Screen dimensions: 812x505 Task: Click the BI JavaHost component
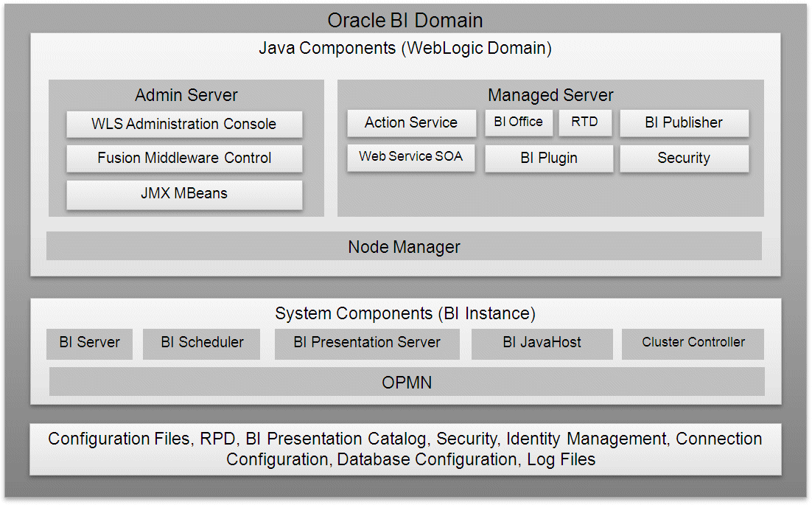[542, 344]
